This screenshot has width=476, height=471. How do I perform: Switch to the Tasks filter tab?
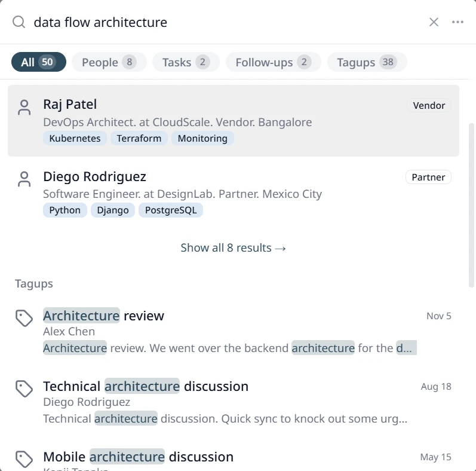[x=186, y=62]
